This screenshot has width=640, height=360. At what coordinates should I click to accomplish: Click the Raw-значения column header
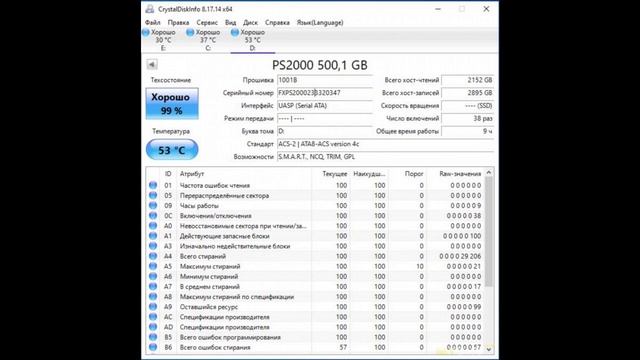pyautogui.click(x=455, y=173)
